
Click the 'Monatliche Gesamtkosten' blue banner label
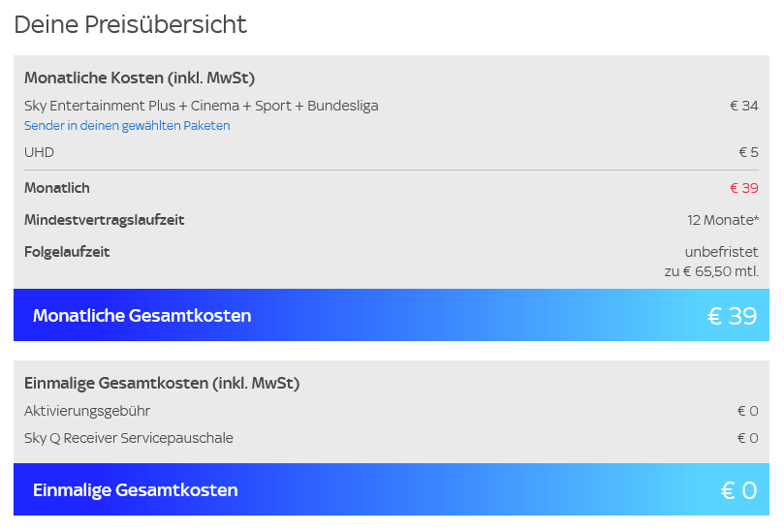141,316
